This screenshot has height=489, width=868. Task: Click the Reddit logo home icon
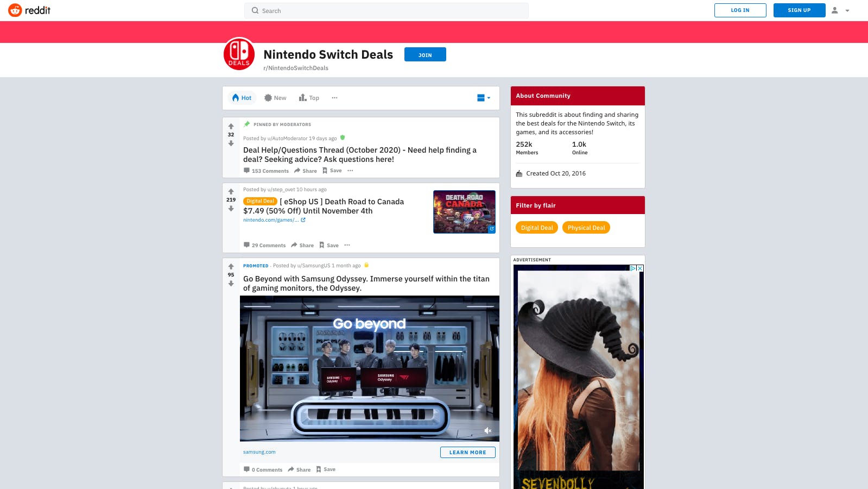[x=15, y=10]
